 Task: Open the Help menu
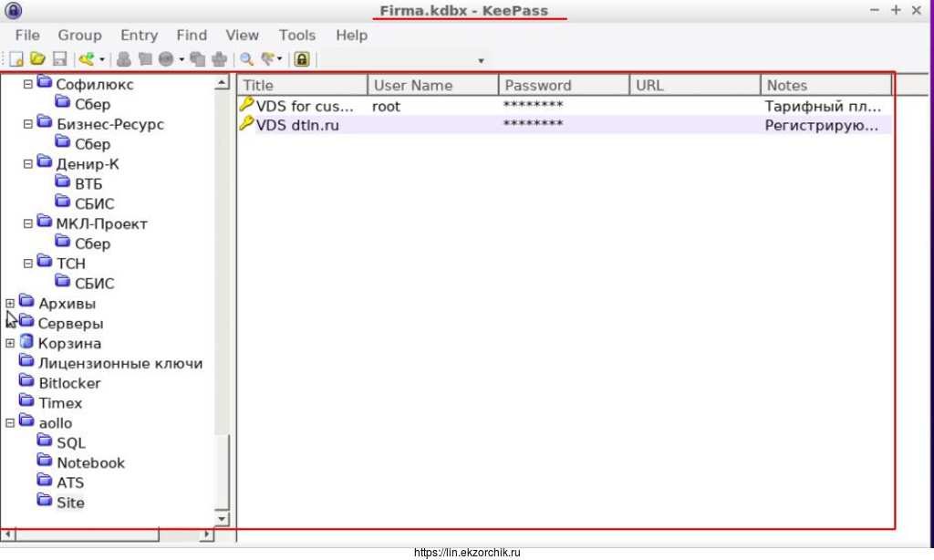coord(351,36)
